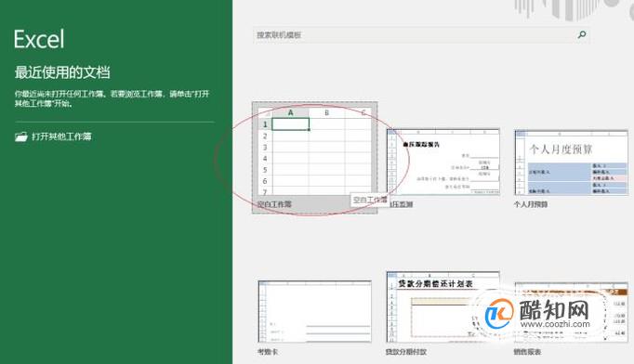Click the 个人月预算 template label
This screenshot has width=634, height=364.
pyautogui.click(x=531, y=204)
